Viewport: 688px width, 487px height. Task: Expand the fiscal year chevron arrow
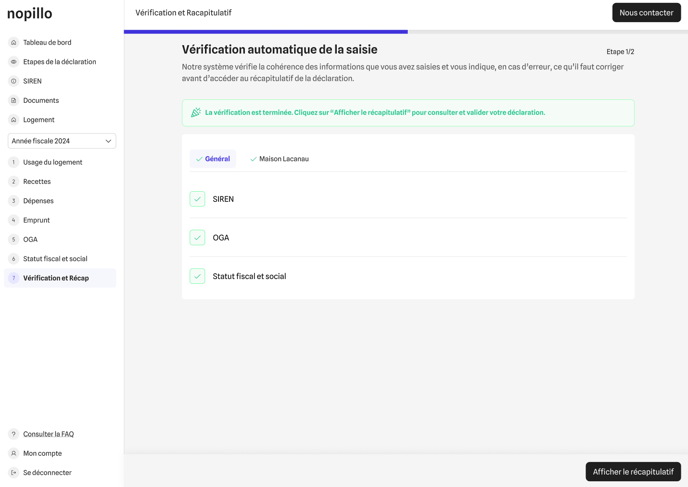click(108, 141)
